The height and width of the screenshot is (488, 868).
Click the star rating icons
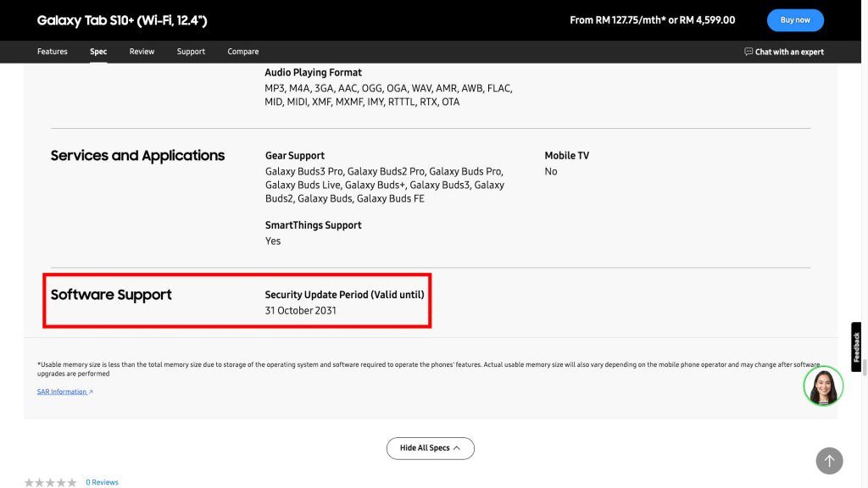[x=50, y=482]
